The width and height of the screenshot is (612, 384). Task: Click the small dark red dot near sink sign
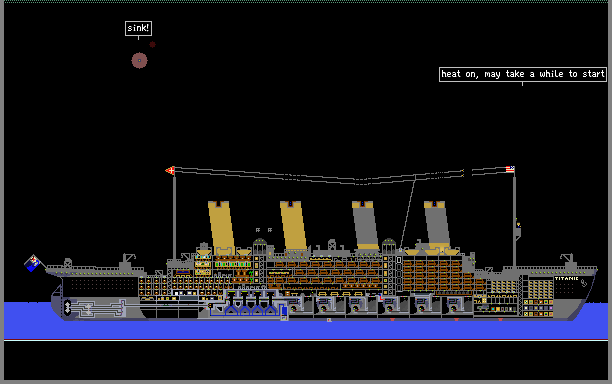153,44
